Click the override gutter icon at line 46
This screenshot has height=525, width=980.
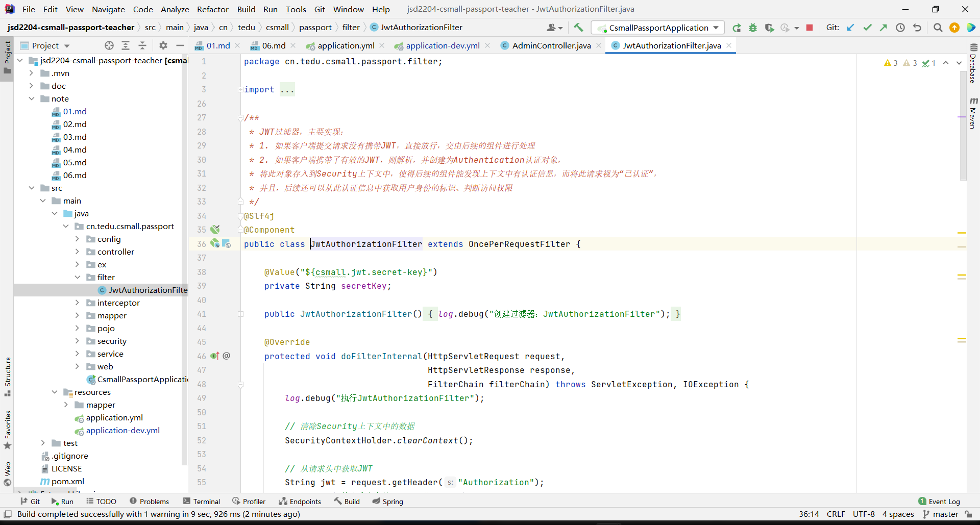pos(215,356)
